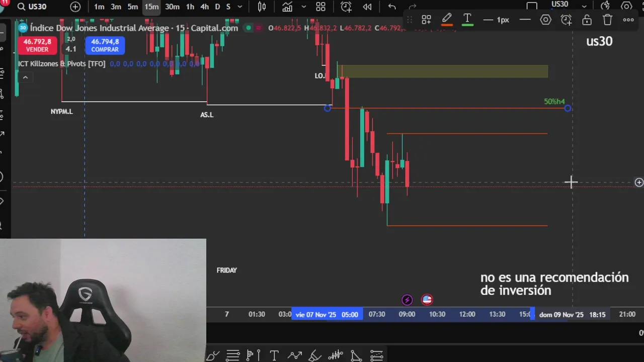This screenshot has height=362, width=644.
Task: Select the 1h timeframe
Action: click(x=190, y=7)
